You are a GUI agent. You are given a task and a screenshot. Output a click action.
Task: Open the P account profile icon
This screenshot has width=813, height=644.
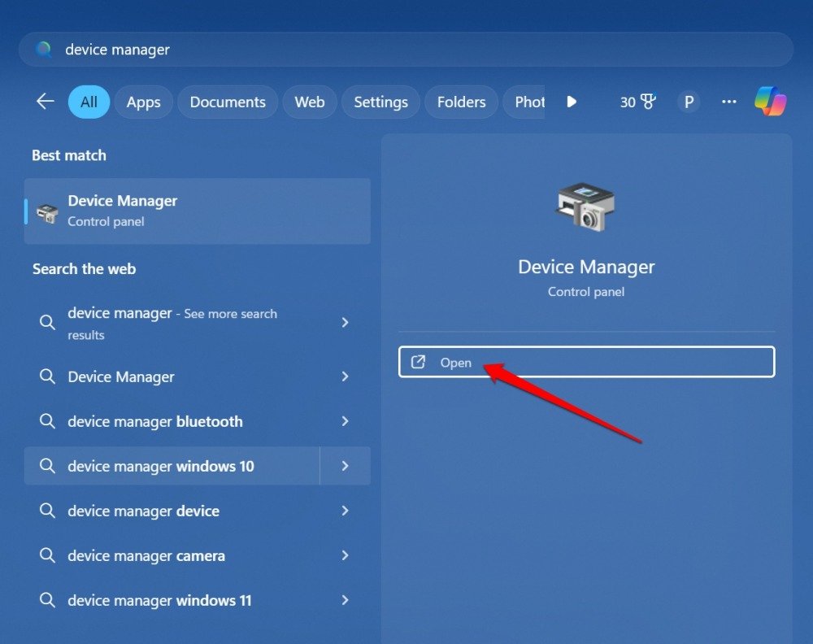[689, 102]
